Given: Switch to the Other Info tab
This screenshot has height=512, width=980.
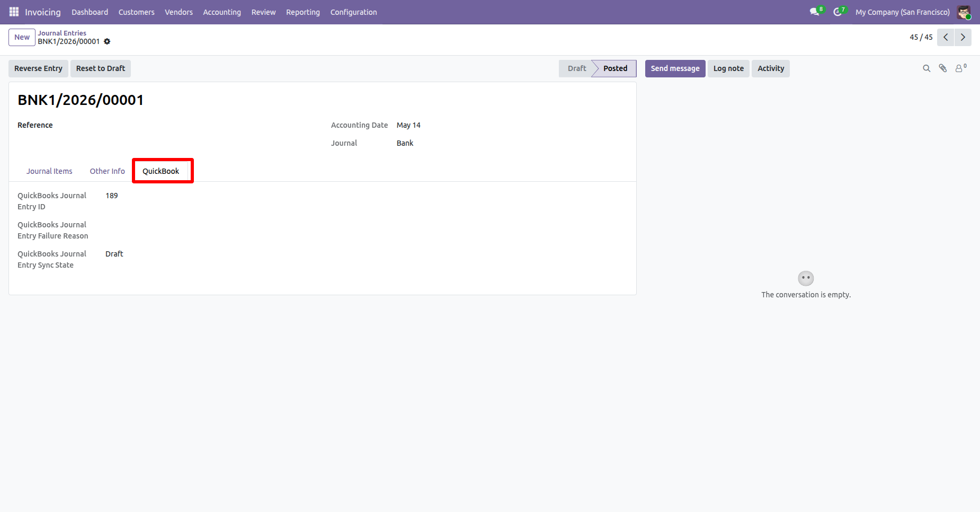Looking at the screenshot, I should coord(108,171).
